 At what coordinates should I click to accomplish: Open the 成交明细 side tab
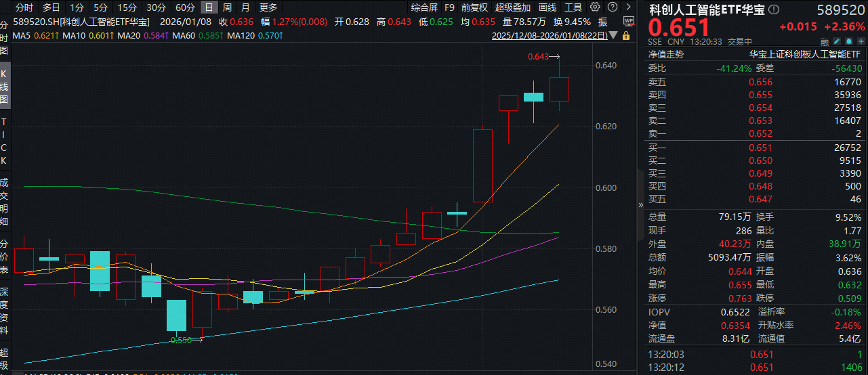coord(4,202)
